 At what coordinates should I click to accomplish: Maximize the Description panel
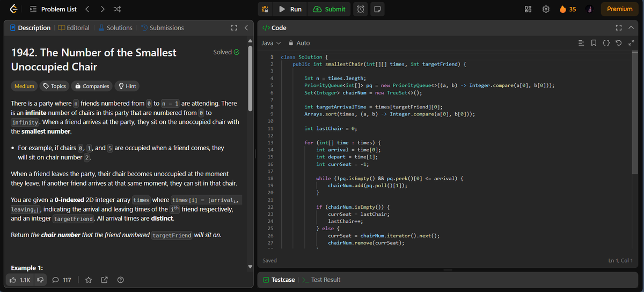pyautogui.click(x=233, y=28)
